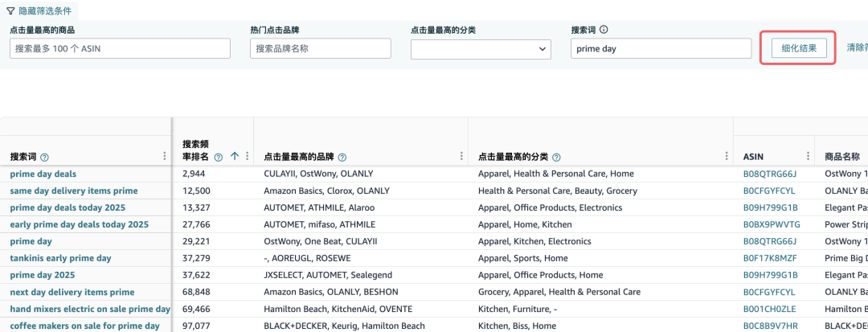The height and width of the screenshot is (332, 868).
Task: Click the 搜索品牌名称 input field
Action: (x=321, y=49)
